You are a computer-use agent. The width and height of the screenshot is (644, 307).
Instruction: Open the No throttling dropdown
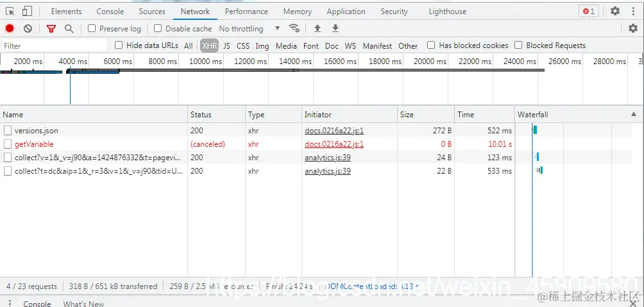pyautogui.click(x=250, y=29)
